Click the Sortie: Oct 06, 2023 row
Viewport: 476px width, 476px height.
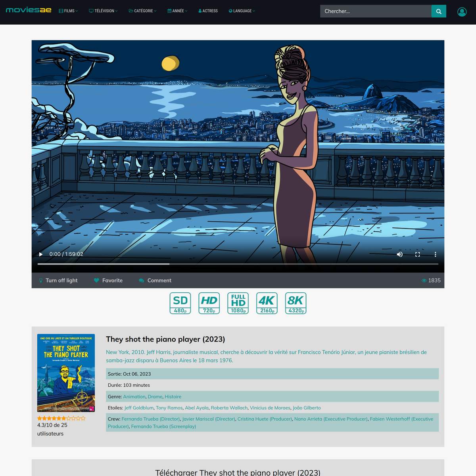coord(272,374)
